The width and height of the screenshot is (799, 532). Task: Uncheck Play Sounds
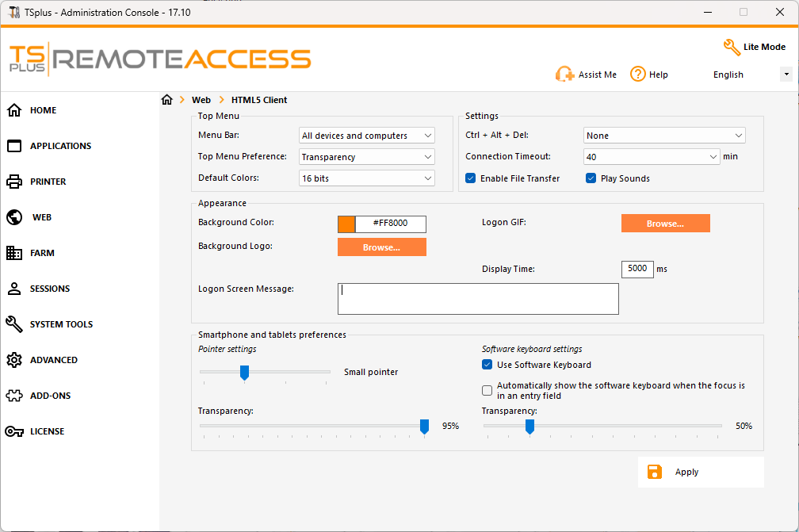tap(591, 178)
